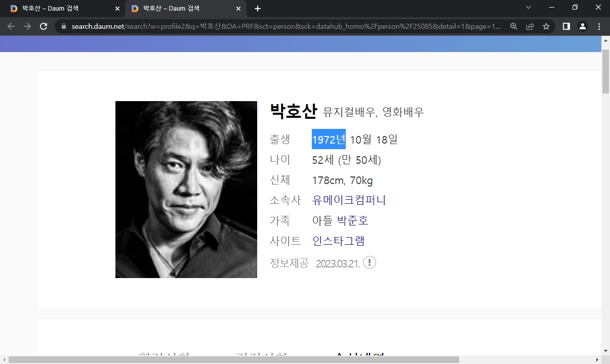The height and width of the screenshot is (364, 610).
Task: Open the 인스타그램 site link
Action: click(x=339, y=241)
